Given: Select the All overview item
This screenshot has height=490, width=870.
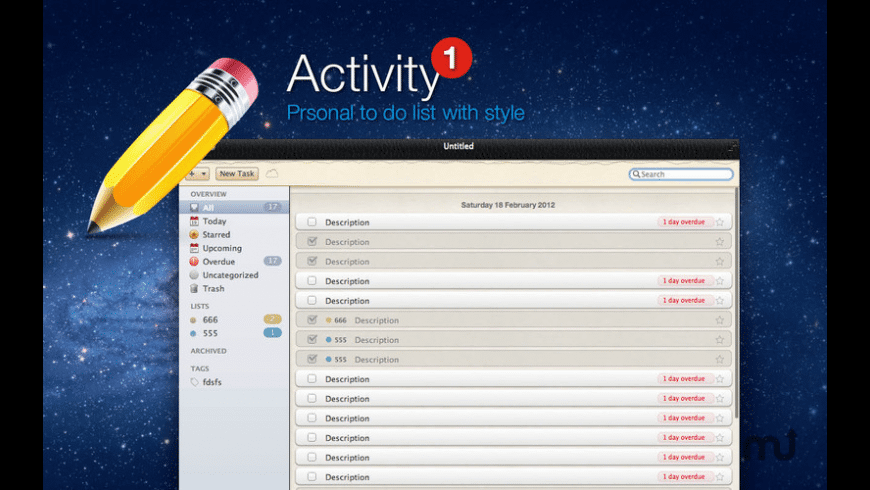Looking at the screenshot, I should coord(234,207).
